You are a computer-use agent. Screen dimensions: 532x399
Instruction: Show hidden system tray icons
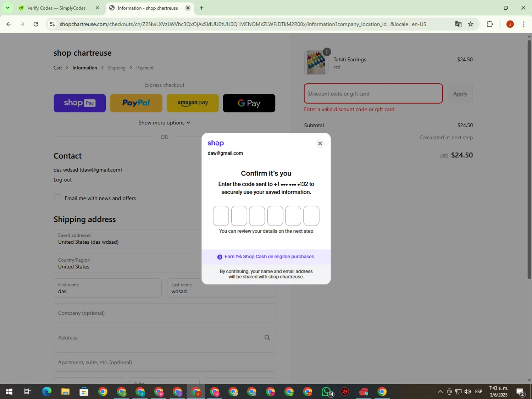pos(440,392)
